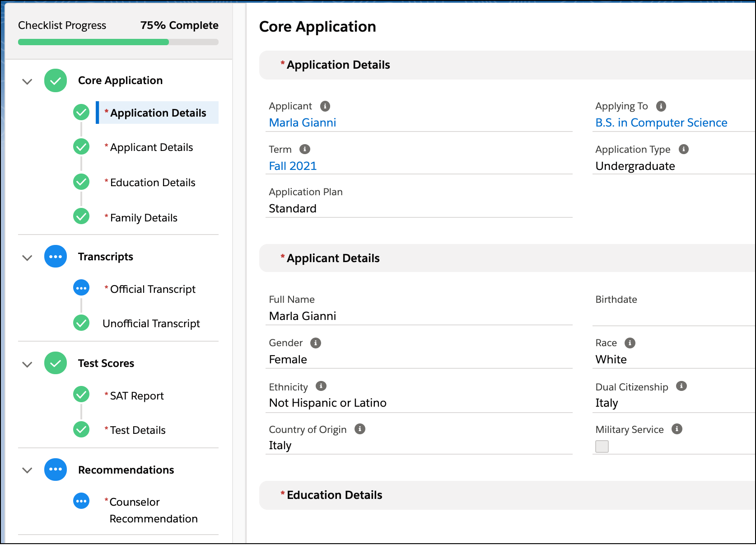The image size is (756, 545).
Task: Click the info icon next to Gender
Action: pyautogui.click(x=315, y=343)
